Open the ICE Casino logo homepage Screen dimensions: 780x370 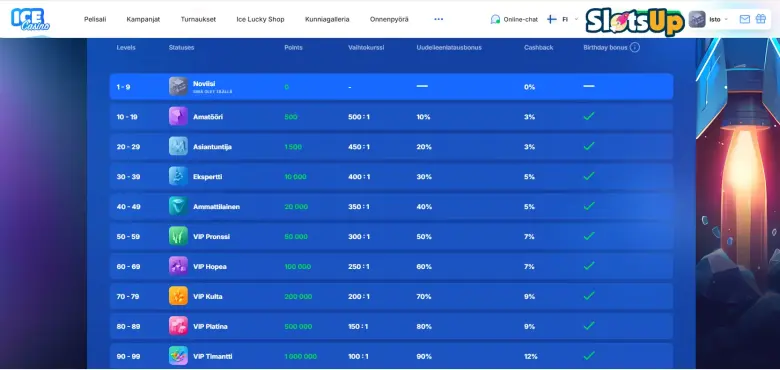point(30,19)
